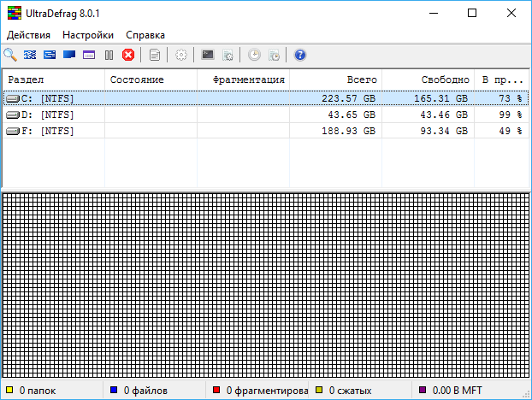This screenshot has width=532, height=400.
Task: Select the C: [NTFS] row
Action: (266, 98)
